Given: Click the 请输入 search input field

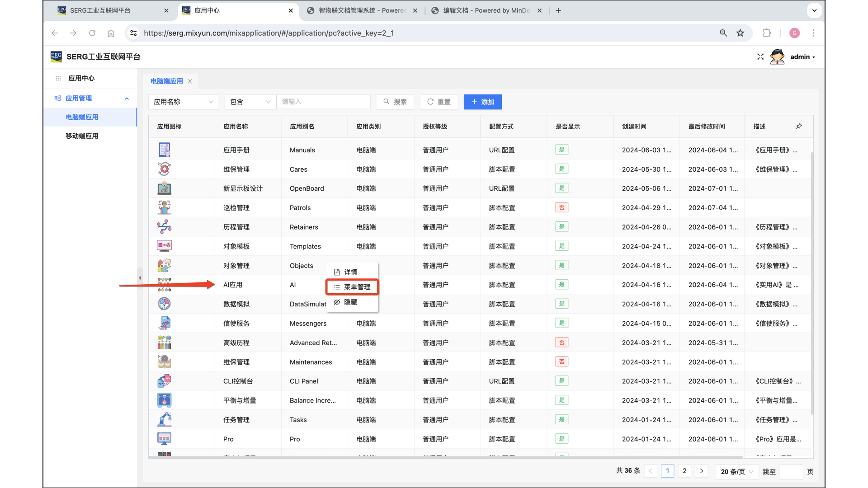Looking at the screenshot, I should click(323, 102).
